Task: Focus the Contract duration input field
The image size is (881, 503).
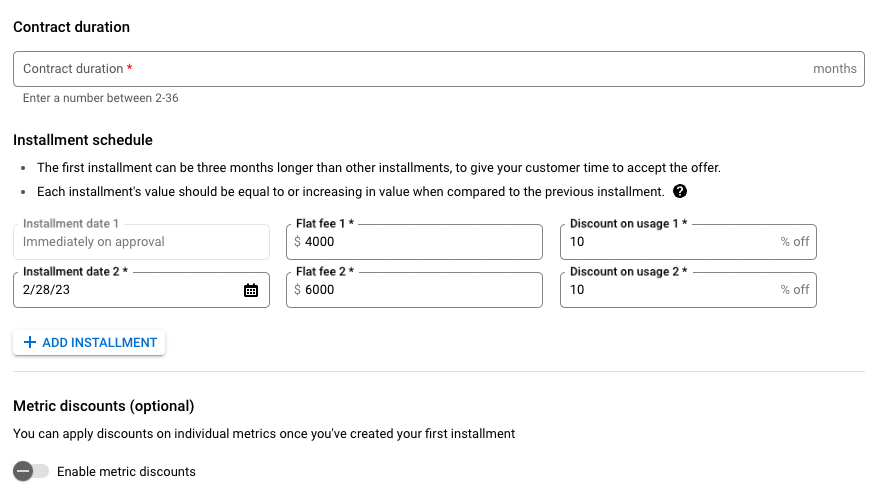Action: click(x=439, y=69)
